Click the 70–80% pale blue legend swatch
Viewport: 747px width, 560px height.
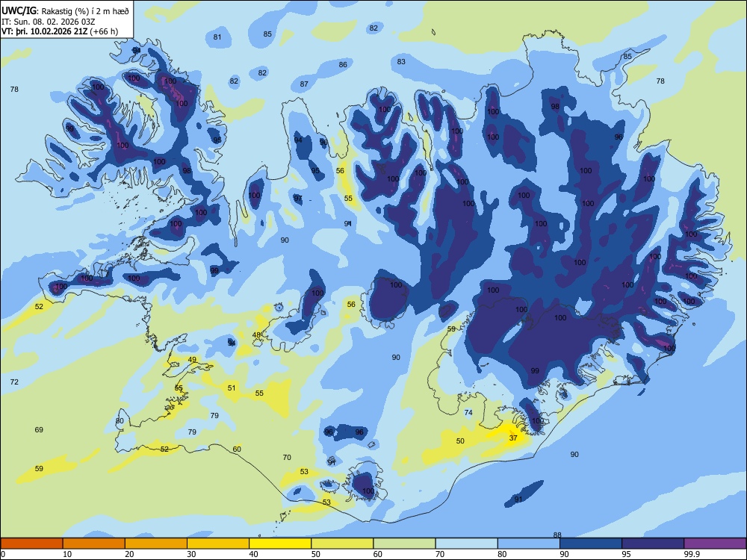pos(466,544)
